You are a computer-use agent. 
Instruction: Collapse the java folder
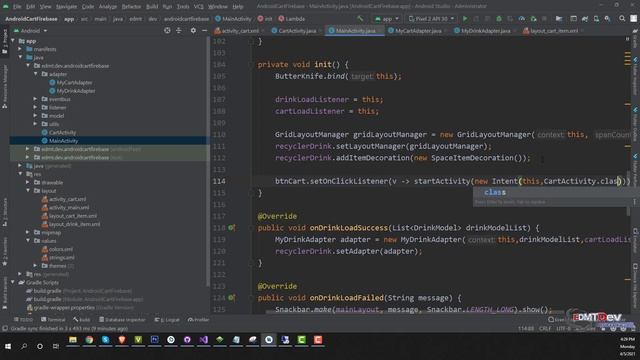click(20, 58)
